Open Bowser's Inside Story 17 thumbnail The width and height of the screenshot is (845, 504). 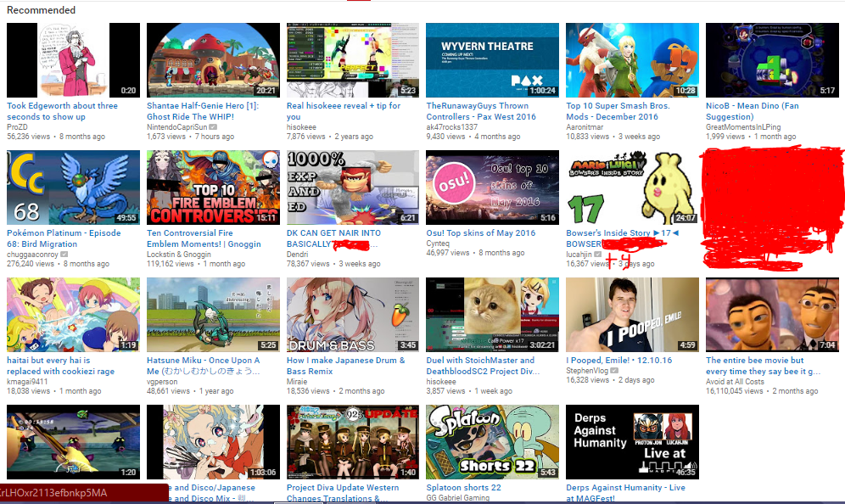pyautogui.click(x=633, y=187)
